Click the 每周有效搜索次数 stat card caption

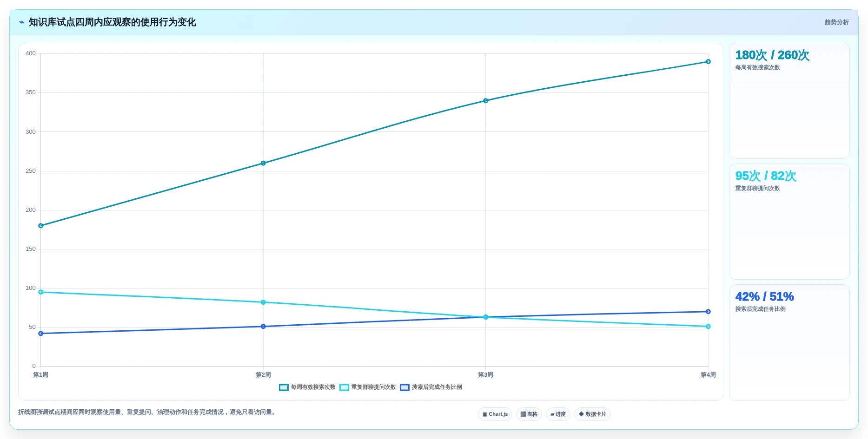pyautogui.click(x=757, y=68)
